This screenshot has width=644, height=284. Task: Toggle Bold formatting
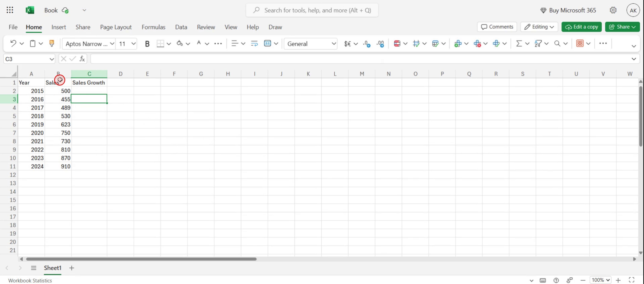pos(147,44)
